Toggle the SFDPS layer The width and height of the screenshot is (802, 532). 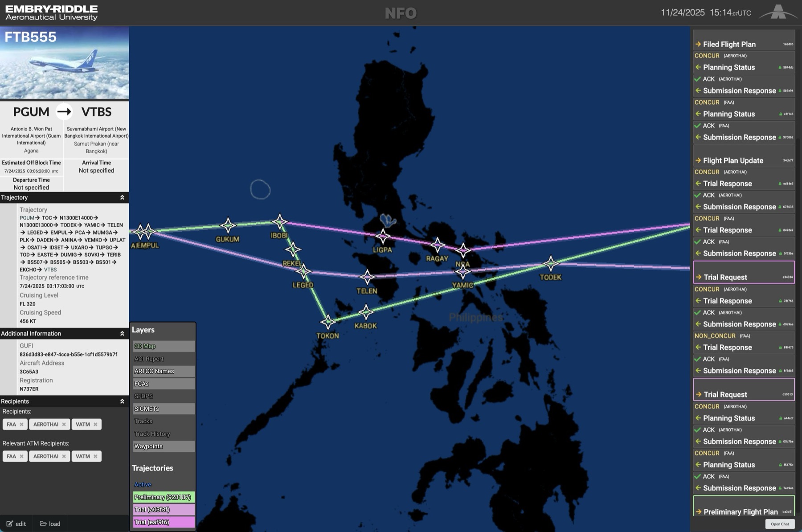point(164,396)
